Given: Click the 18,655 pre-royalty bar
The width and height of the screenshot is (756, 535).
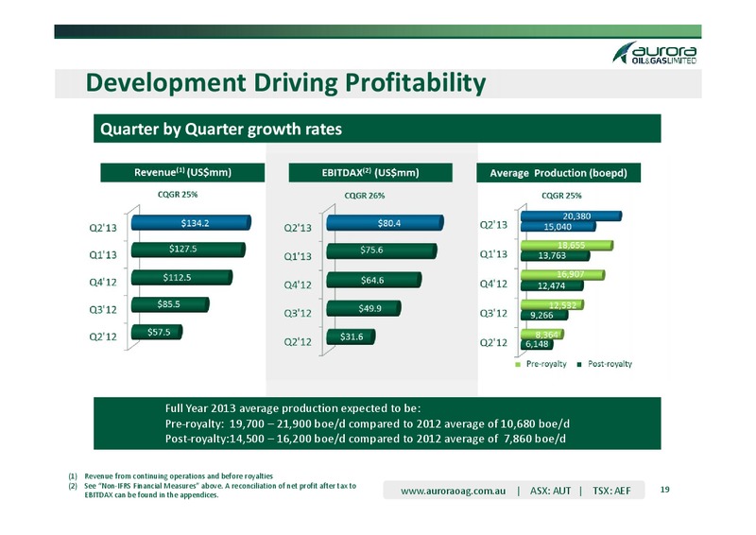Looking at the screenshot, I should pos(567,246).
